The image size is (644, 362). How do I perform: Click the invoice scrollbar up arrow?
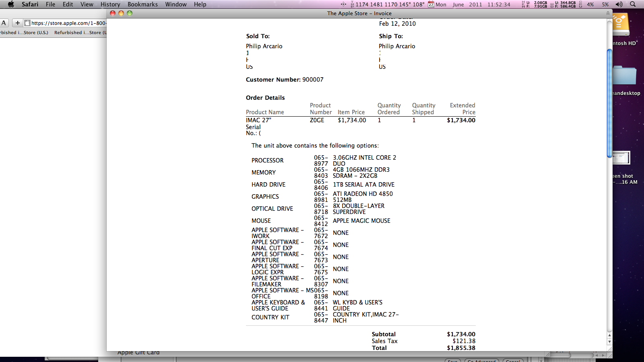pos(609,335)
